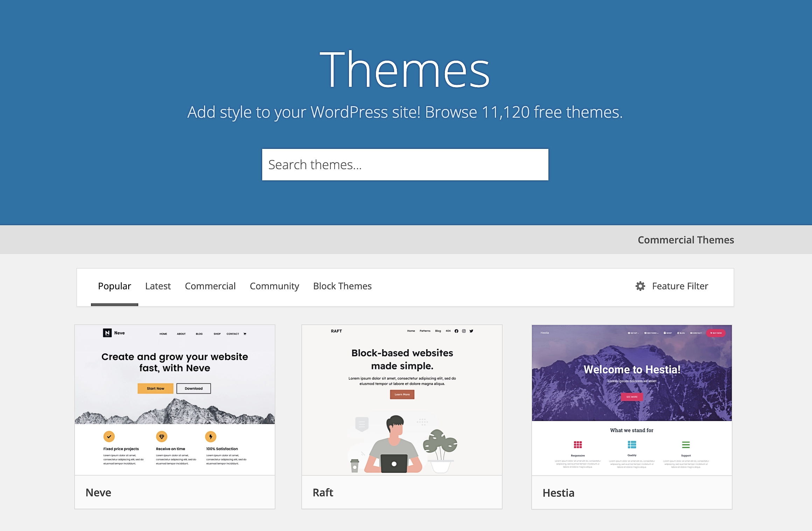Click the Neve theme label link

[x=99, y=492]
